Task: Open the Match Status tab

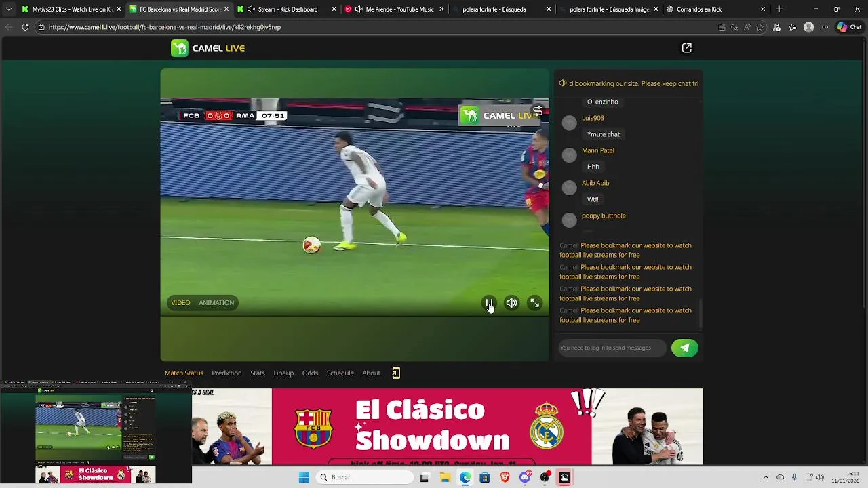Action: 184,373
